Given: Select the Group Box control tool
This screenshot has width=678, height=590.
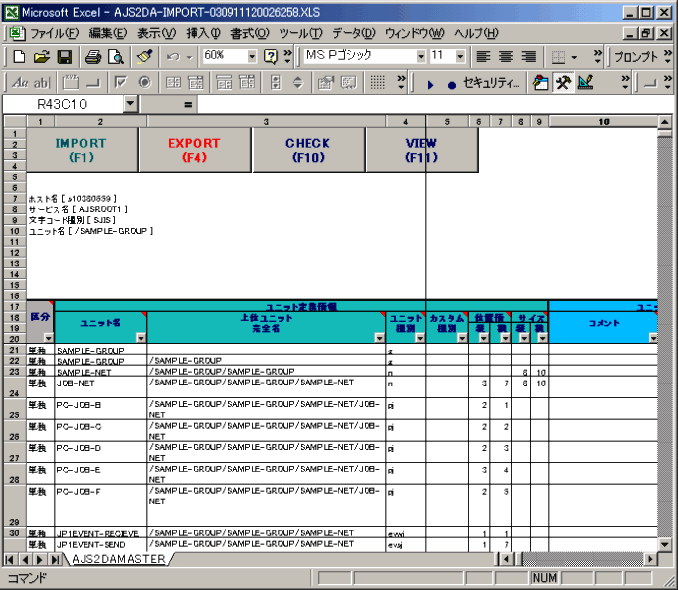Looking at the screenshot, I should coord(71,82).
